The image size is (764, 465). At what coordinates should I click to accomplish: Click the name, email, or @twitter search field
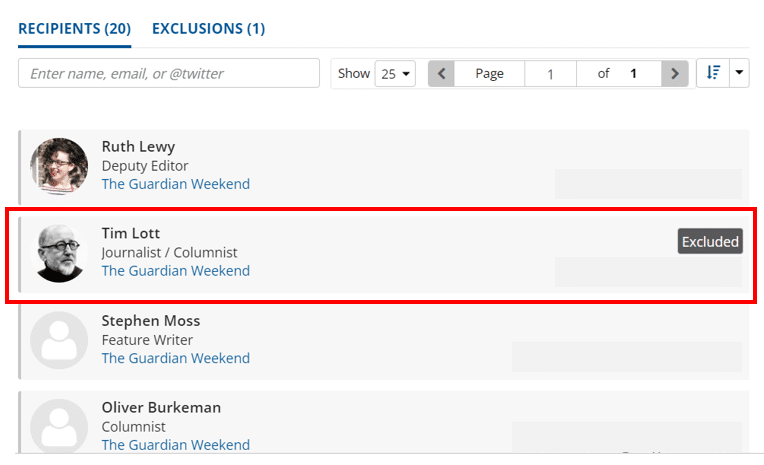[169, 73]
